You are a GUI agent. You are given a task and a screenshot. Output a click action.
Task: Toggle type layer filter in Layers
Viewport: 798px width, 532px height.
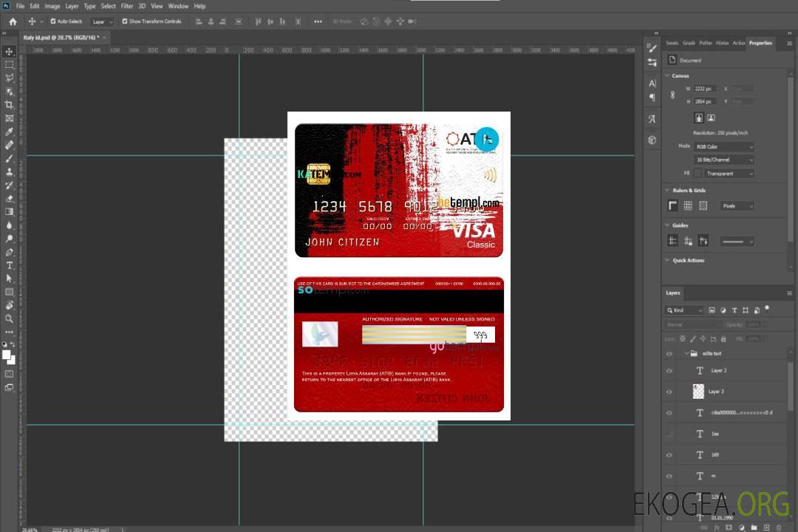(x=734, y=310)
